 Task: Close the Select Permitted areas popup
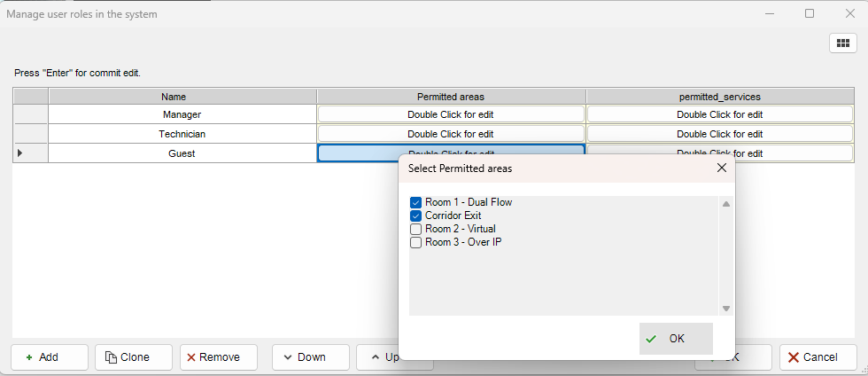[x=721, y=168]
